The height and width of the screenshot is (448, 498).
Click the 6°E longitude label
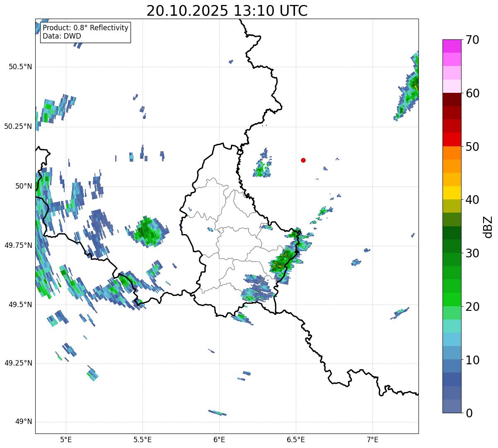coord(219,440)
